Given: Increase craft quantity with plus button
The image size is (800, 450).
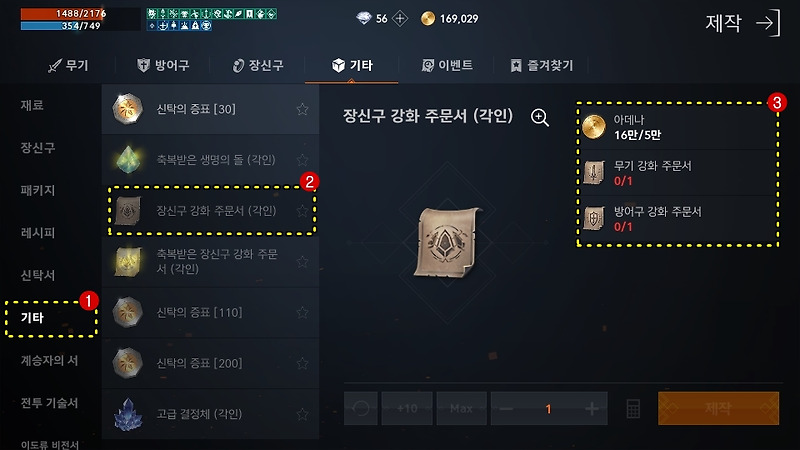Looking at the screenshot, I should (592, 409).
